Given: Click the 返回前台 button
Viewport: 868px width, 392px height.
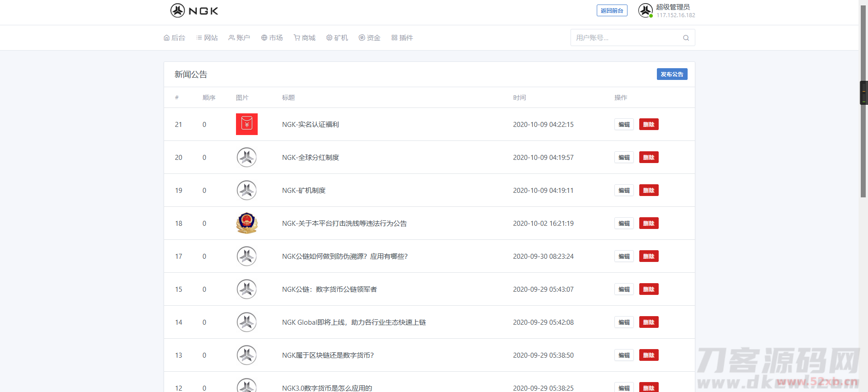Looking at the screenshot, I should [x=612, y=11].
